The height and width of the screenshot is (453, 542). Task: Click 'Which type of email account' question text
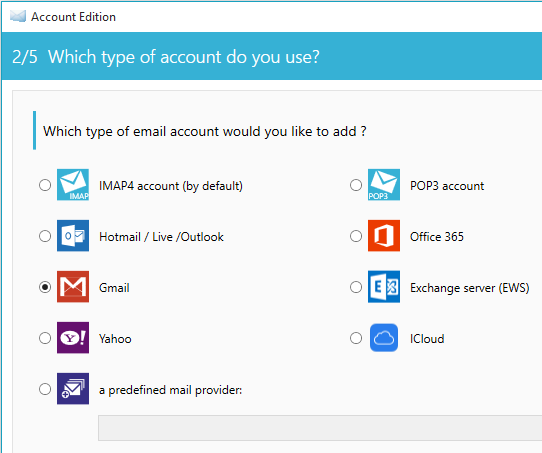click(205, 132)
